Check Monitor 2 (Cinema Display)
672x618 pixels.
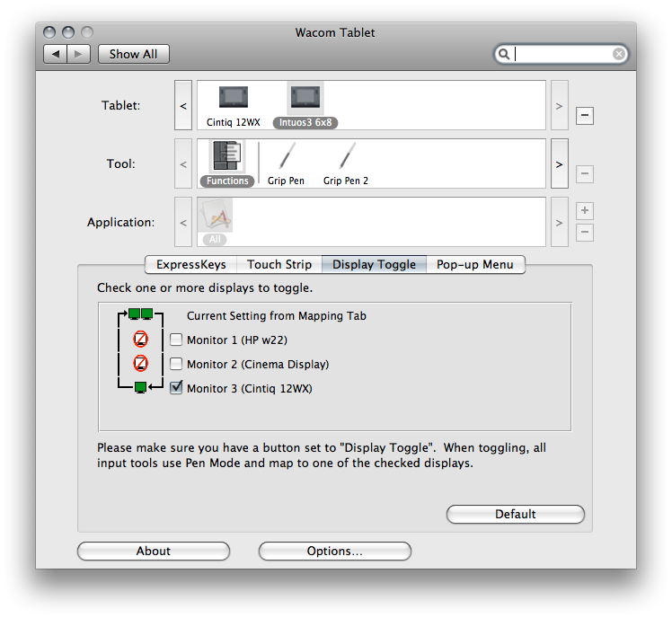(176, 364)
